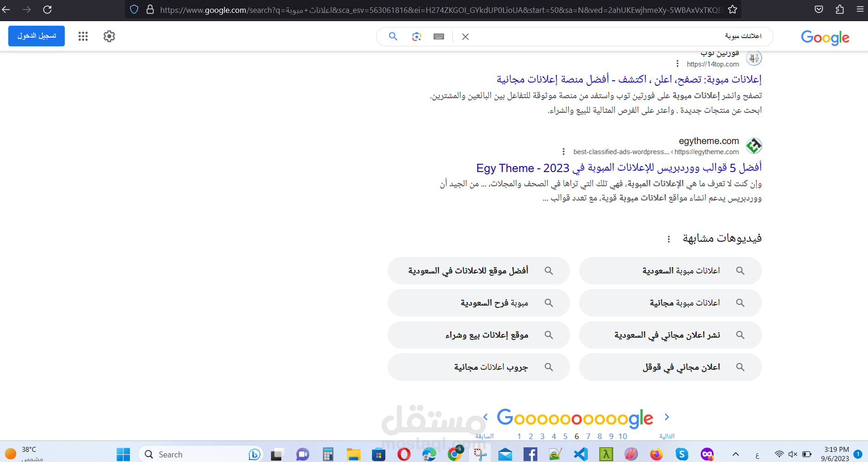Go to results page 3
The image size is (868, 462).
click(x=542, y=436)
